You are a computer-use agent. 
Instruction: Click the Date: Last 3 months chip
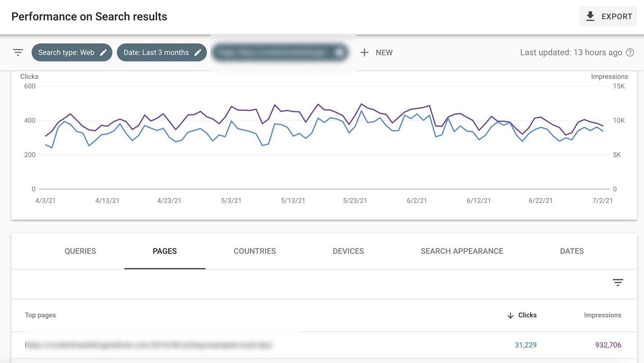162,53
